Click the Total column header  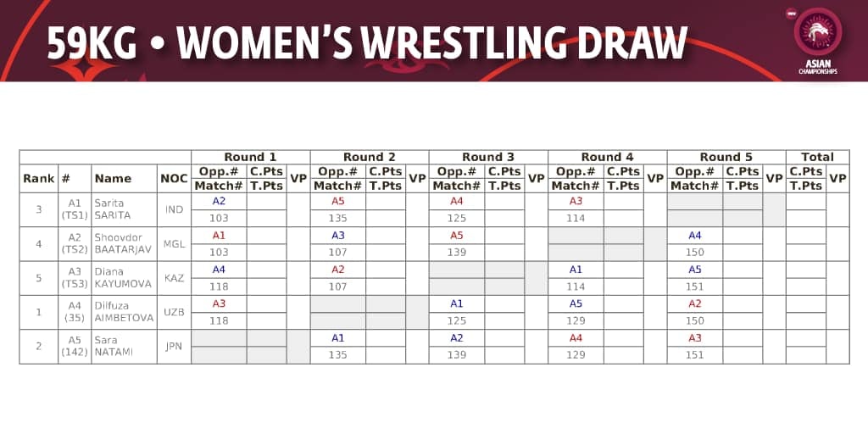click(817, 157)
